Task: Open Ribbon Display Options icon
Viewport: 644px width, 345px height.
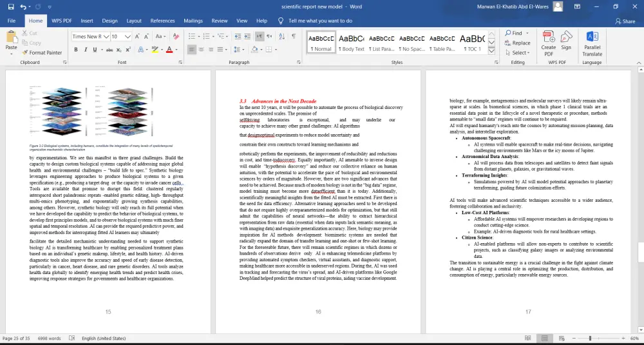Action: [577, 6]
